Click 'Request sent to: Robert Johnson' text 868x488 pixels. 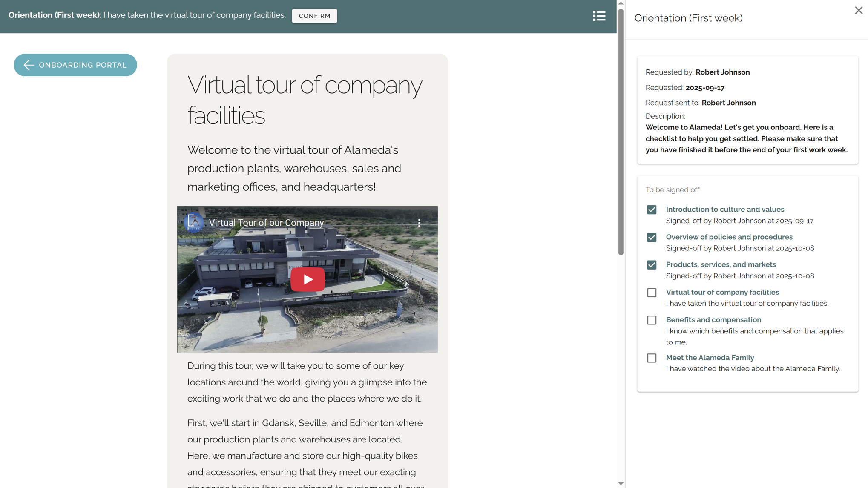pyautogui.click(x=701, y=103)
